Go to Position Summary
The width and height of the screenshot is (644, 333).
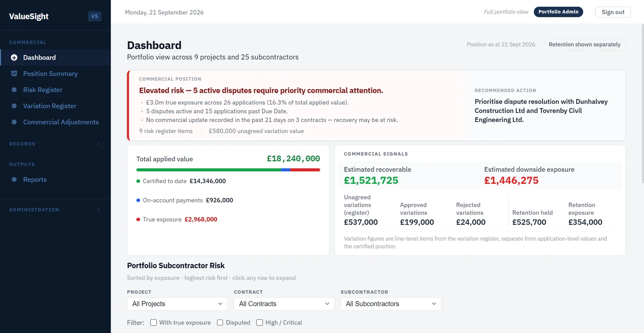pyautogui.click(x=55, y=74)
